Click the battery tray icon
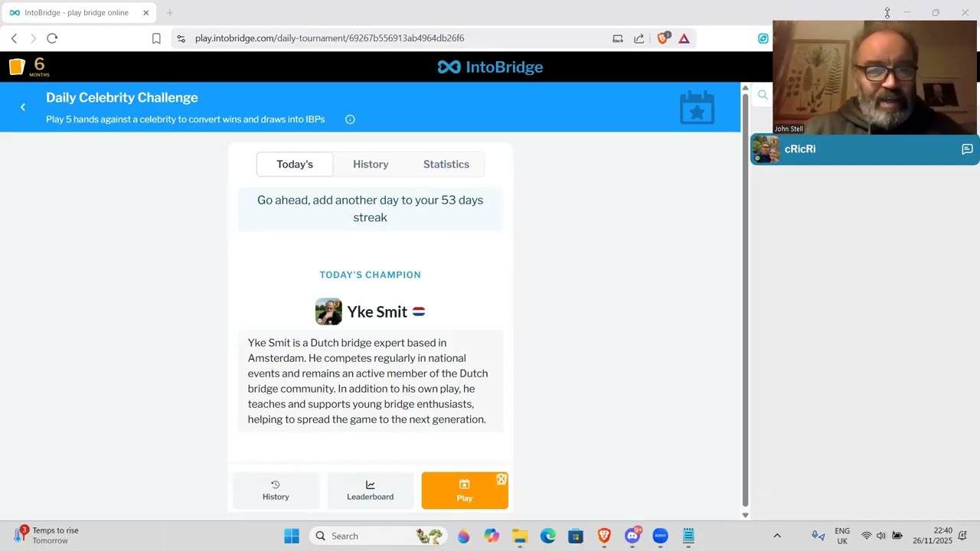 pos(897,536)
